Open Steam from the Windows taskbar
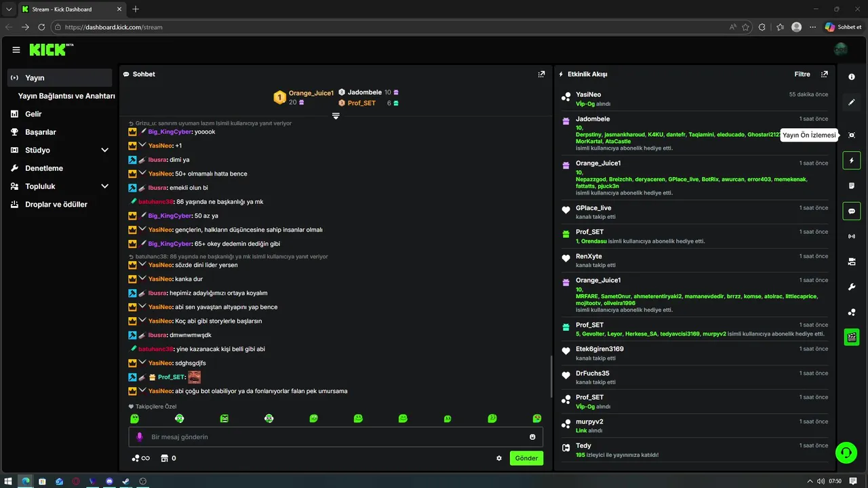The image size is (868, 488). click(x=126, y=481)
